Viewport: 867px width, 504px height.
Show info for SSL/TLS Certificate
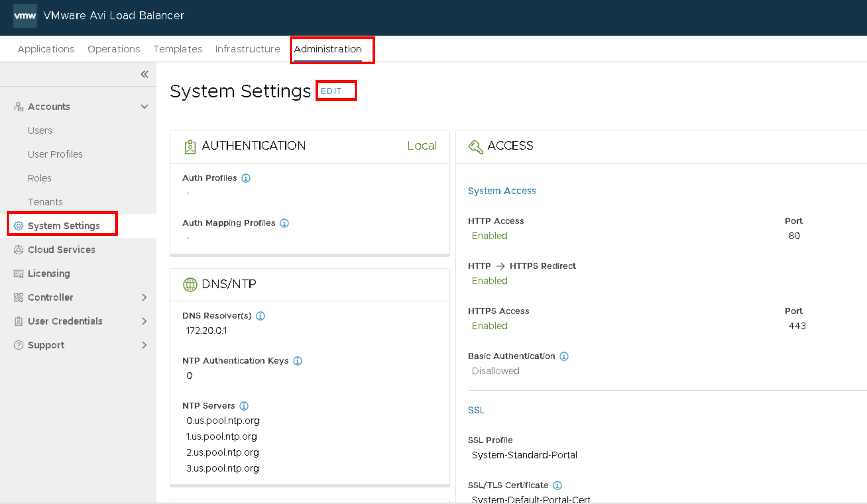tap(557, 485)
